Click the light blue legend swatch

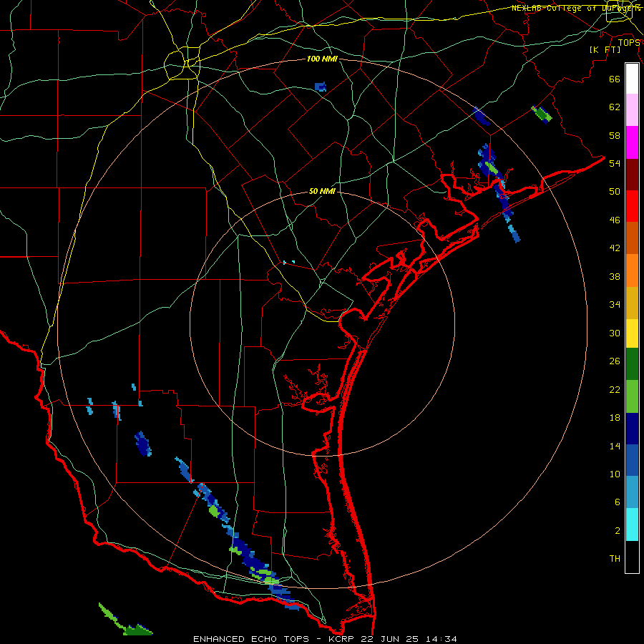pyautogui.click(x=632, y=492)
